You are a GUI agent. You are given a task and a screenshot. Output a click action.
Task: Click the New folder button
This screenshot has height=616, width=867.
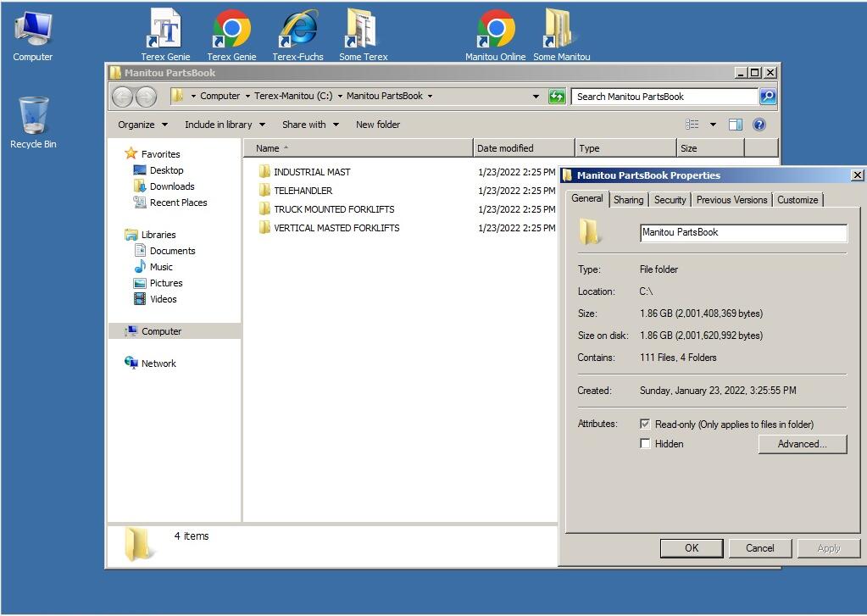tap(378, 125)
